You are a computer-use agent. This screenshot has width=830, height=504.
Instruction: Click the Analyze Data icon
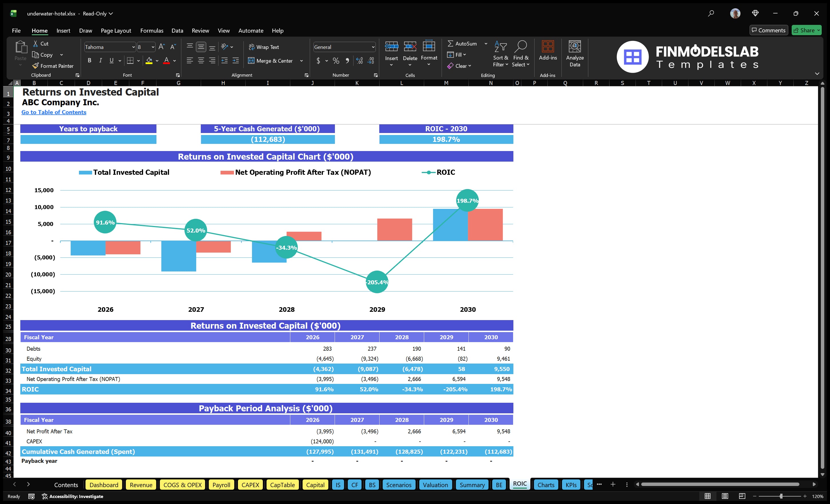pyautogui.click(x=574, y=47)
